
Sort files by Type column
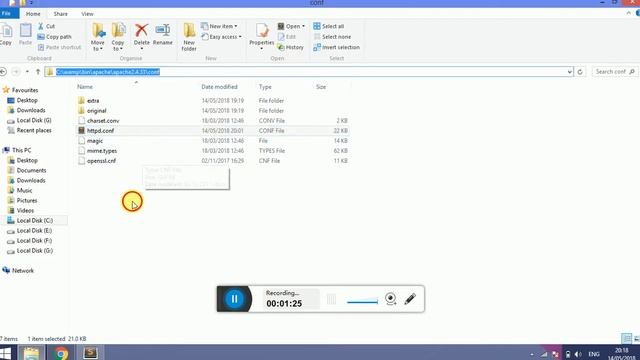[x=265, y=87]
